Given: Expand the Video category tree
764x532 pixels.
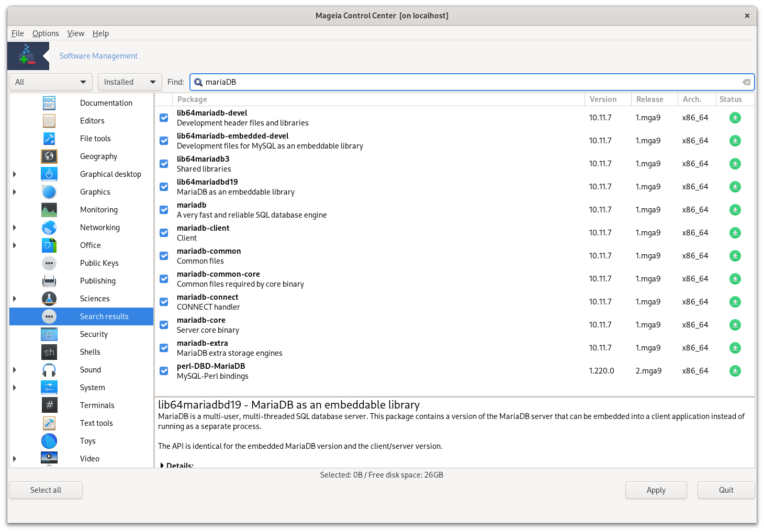Looking at the screenshot, I should [x=15, y=459].
